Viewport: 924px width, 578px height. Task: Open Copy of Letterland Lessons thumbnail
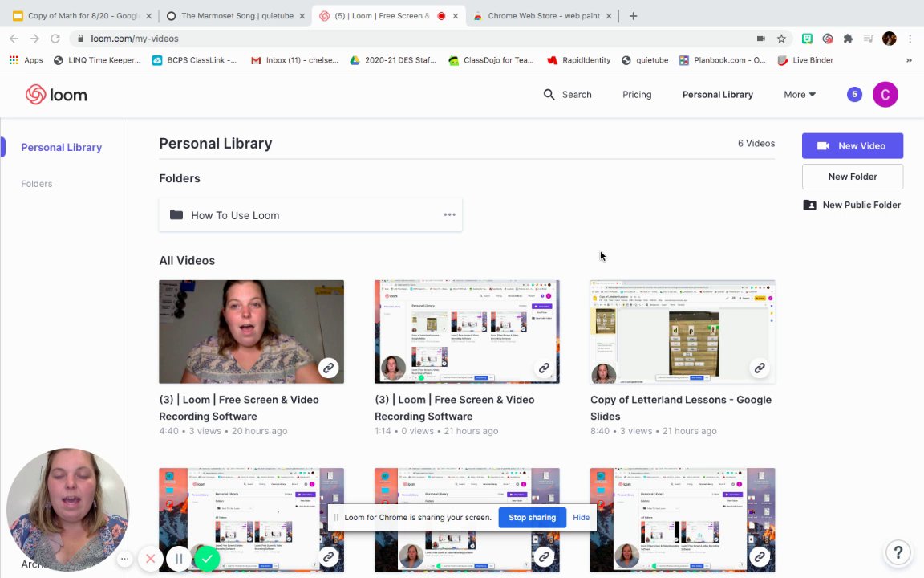tap(683, 332)
